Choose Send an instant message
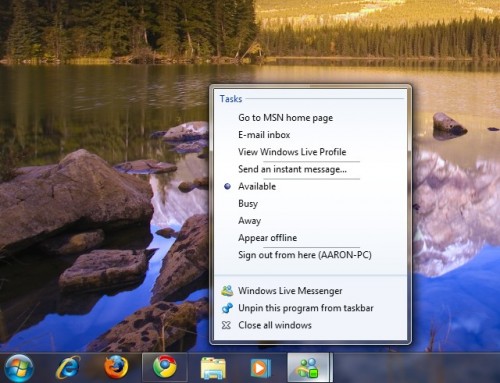The height and width of the screenshot is (383, 500). pos(292,169)
